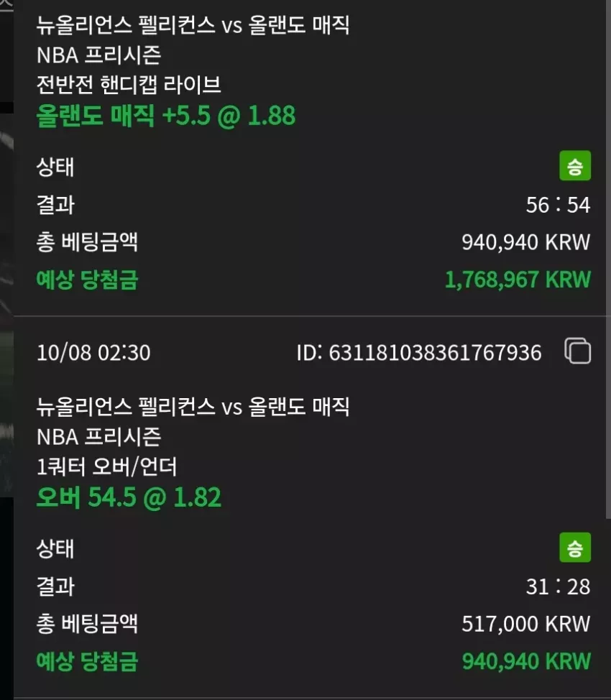Click the 10/08 02:30 bet timestamp

[x=93, y=353]
